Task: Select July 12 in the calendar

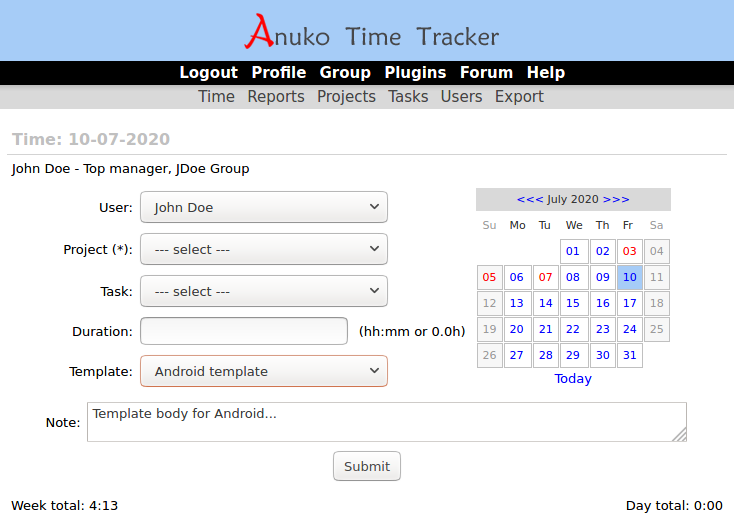Action: (x=489, y=303)
